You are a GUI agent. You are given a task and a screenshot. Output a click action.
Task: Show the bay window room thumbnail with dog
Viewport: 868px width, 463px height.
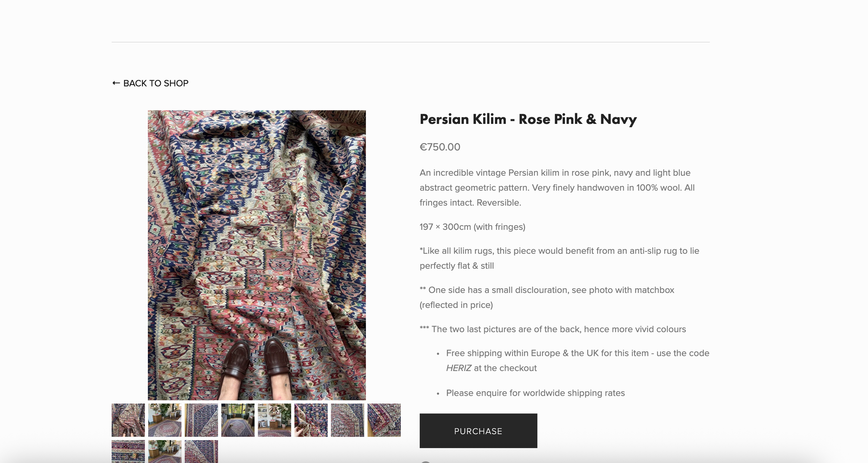(238, 420)
